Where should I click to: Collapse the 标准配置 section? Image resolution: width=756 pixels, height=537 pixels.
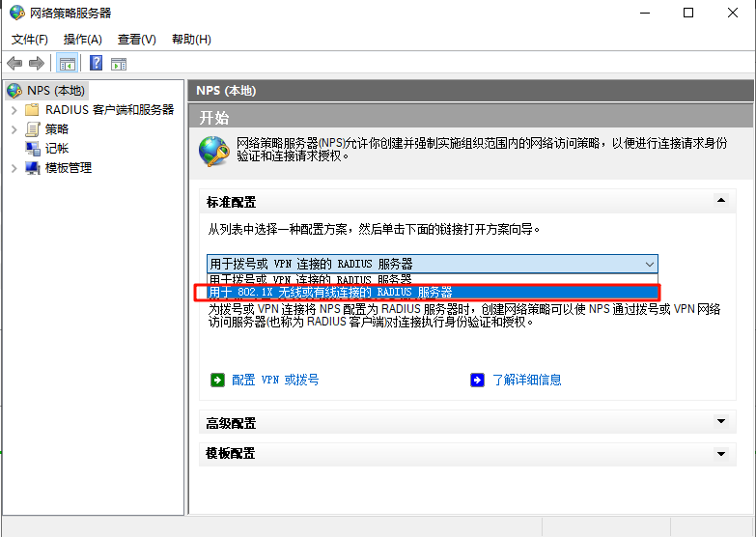click(x=719, y=201)
